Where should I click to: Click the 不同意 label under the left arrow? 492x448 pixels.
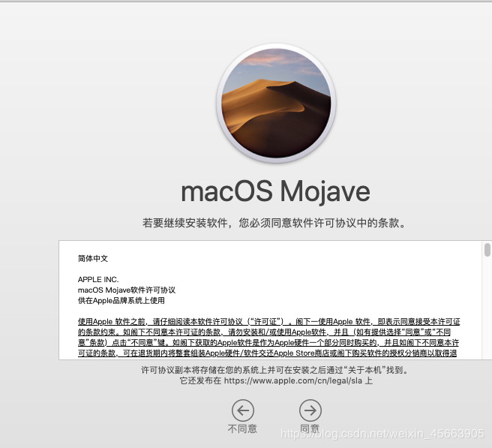click(x=242, y=428)
